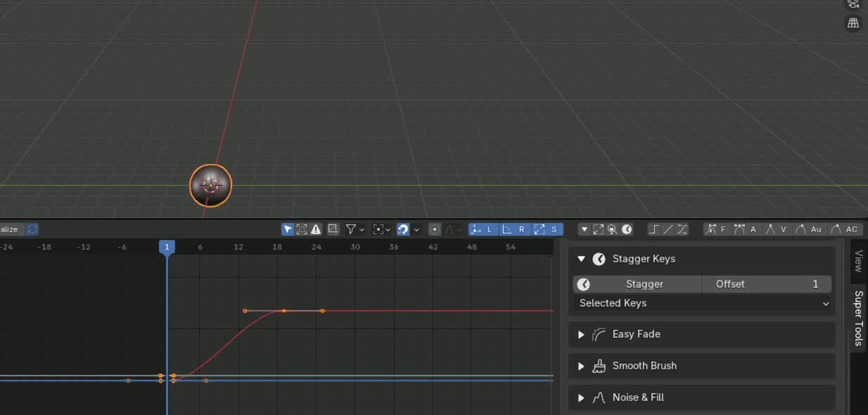Screen dimensions: 868x415
Task: Set constant step interpolation icon
Action: (x=654, y=229)
